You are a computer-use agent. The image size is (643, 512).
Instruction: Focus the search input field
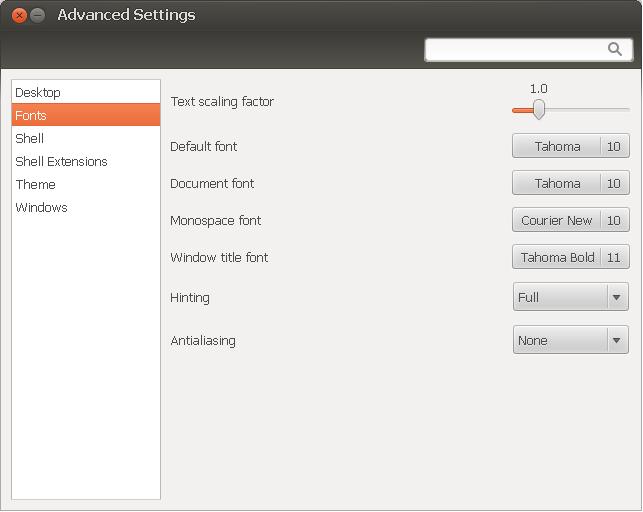point(529,50)
